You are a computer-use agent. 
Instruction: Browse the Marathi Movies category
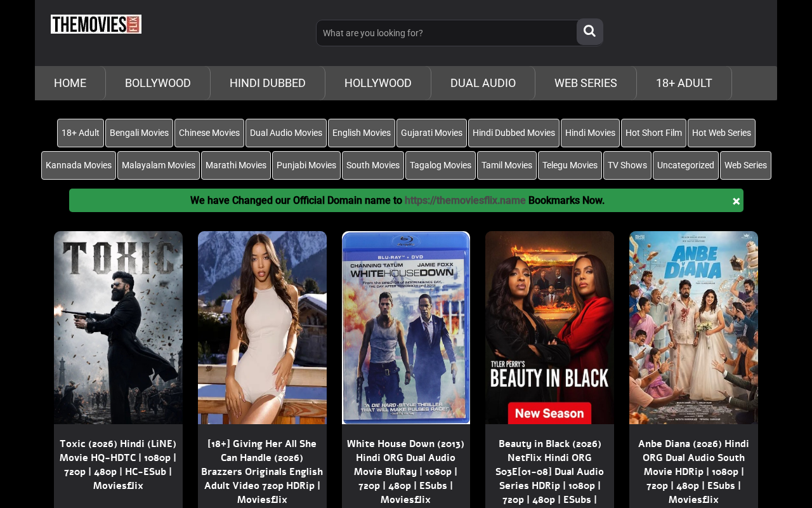[x=236, y=165]
